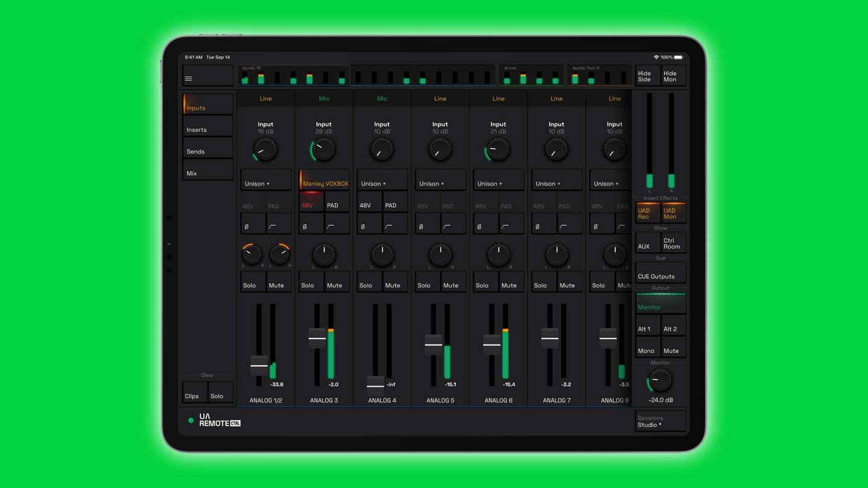Open the hamburger navigation menu
This screenshot has width=868, height=488.
point(188,78)
